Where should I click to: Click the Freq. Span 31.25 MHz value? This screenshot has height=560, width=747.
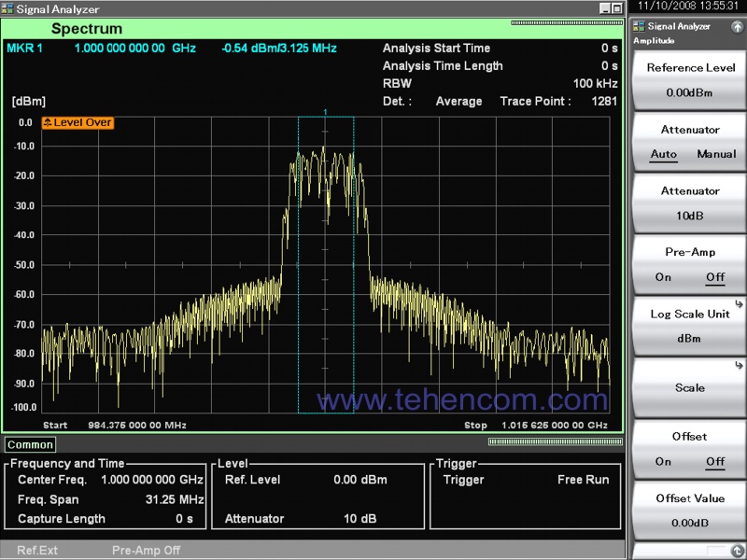pyautogui.click(x=175, y=499)
